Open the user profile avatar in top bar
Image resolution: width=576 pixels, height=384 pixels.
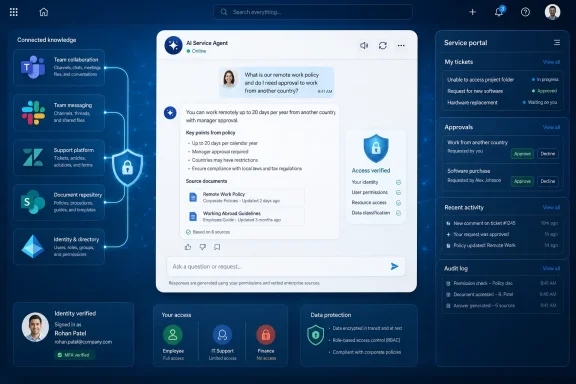point(552,12)
